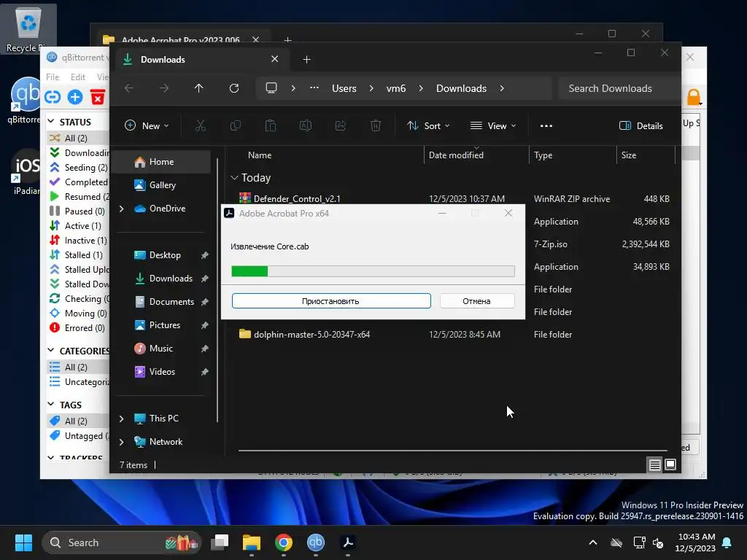Switch to large thumbnails view icon
747x560 pixels.
[670, 464]
